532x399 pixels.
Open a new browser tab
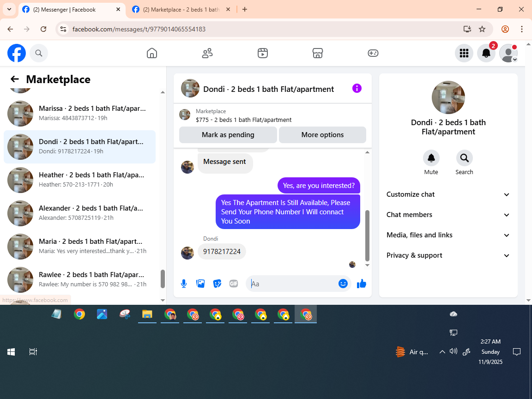pyautogui.click(x=245, y=10)
